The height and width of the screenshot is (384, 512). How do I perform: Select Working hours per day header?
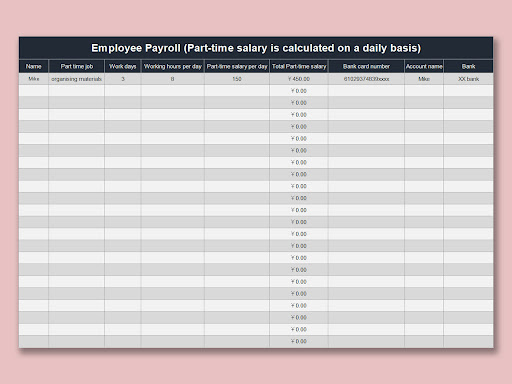(x=173, y=66)
